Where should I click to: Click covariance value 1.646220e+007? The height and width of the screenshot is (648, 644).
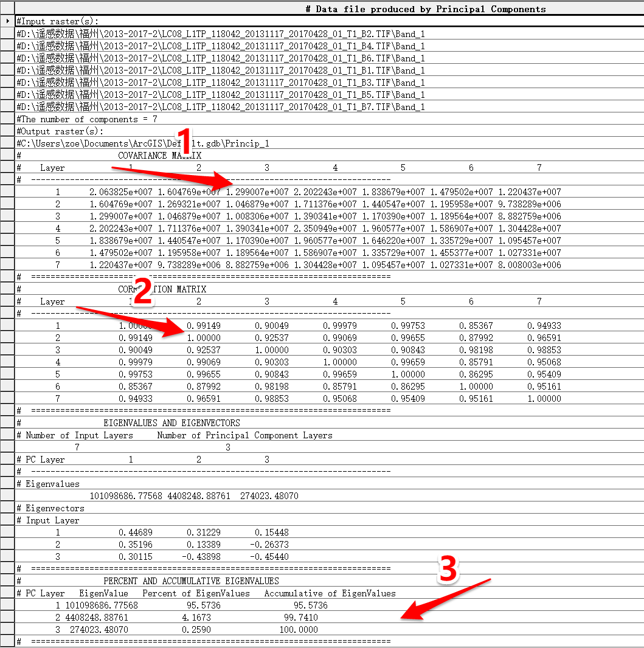pyautogui.click(x=393, y=241)
